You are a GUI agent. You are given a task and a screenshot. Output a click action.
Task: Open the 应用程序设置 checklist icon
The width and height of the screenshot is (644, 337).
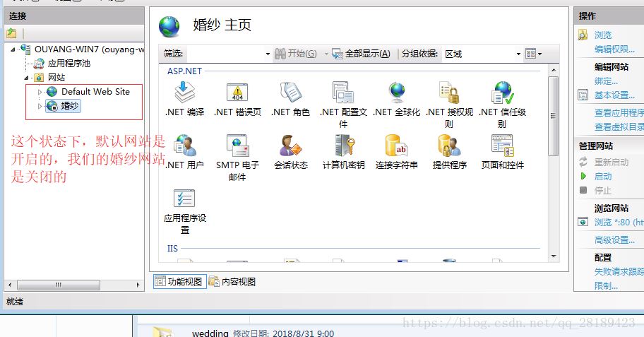click(184, 199)
